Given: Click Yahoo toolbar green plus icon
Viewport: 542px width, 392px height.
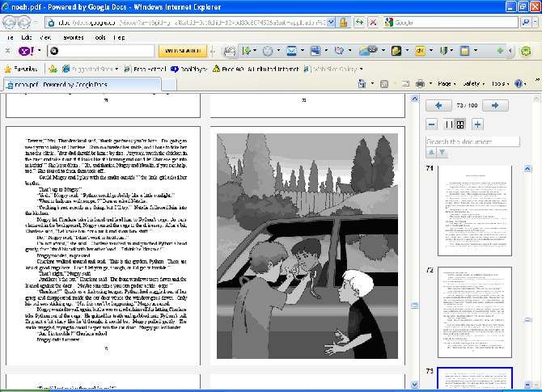Looking at the screenshot, I should pos(500,51).
